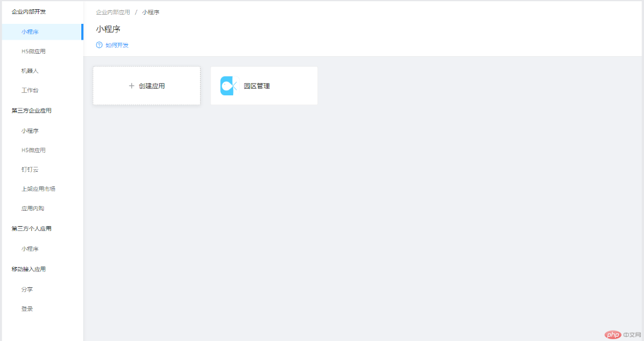The width and height of the screenshot is (644, 341).
Task: Open 登录 under 移动接入应用
Action: [27, 309]
